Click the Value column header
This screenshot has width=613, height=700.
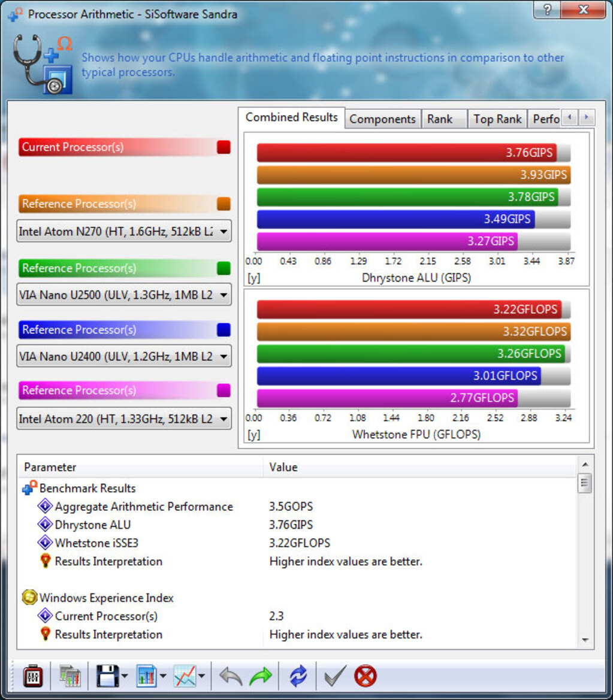tap(419, 467)
